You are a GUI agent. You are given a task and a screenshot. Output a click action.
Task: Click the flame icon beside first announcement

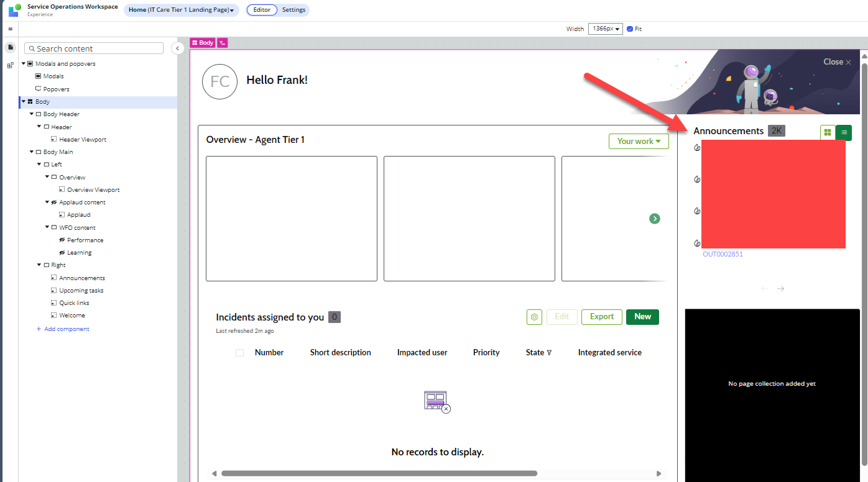[x=696, y=148]
